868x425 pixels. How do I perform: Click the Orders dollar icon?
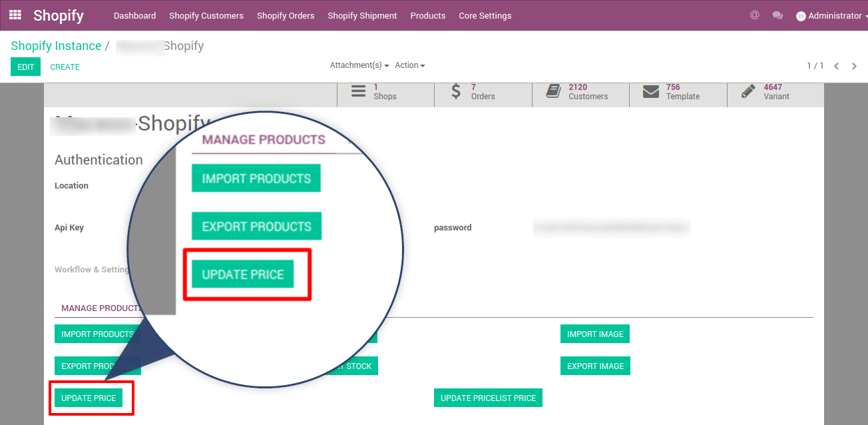(x=456, y=91)
